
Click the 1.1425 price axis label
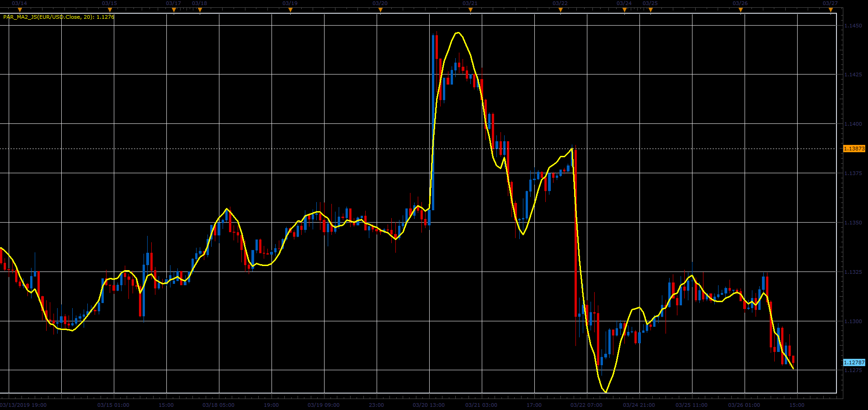click(853, 75)
